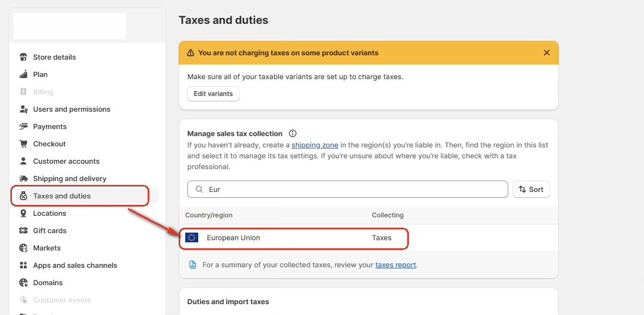Click the Checkout cart icon
Image resolution: width=644 pixels, height=315 pixels.
[23, 144]
